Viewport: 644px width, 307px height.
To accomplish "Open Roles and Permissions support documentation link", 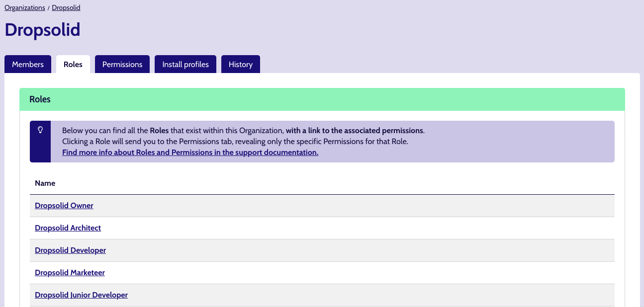I will pyautogui.click(x=190, y=153).
